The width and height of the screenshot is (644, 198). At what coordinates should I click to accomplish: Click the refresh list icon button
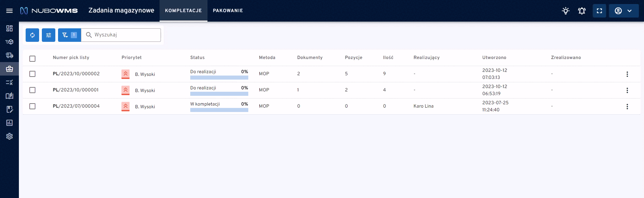32,35
